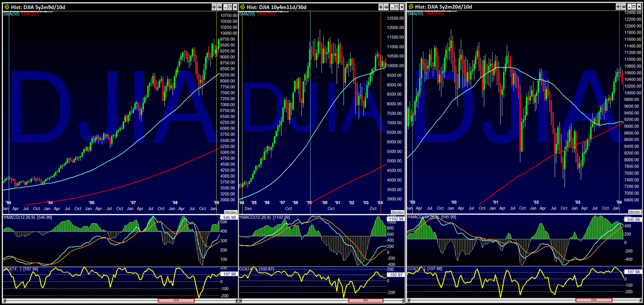The width and height of the screenshot is (644, 305).
Task: Click the crosshair icon on the DJIA 10y4m11d/30d titlebar
Action: [381, 6]
